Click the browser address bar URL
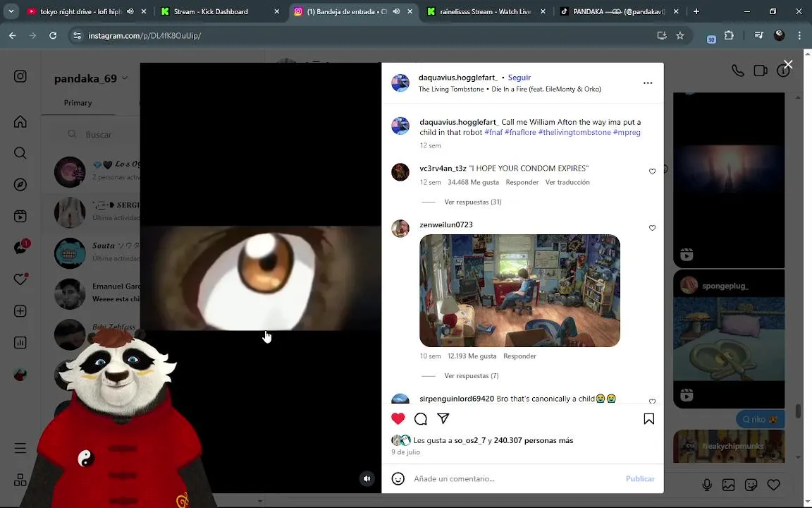Image resolution: width=812 pixels, height=508 pixels. point(144,36)
